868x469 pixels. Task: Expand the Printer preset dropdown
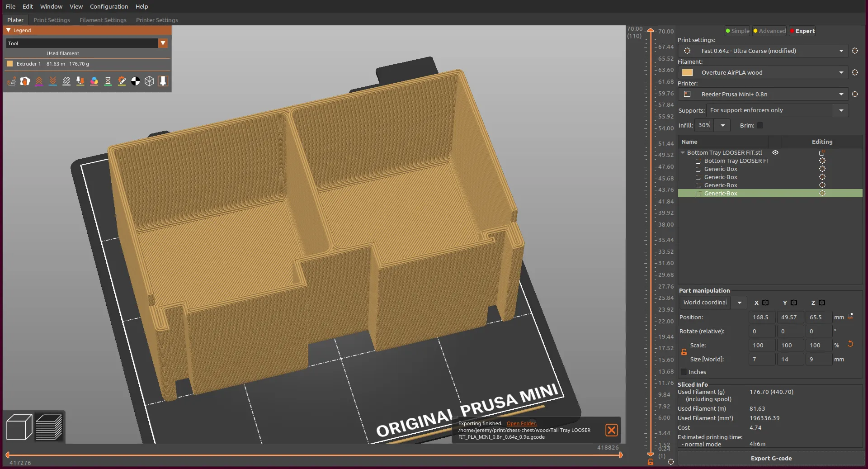841,95
